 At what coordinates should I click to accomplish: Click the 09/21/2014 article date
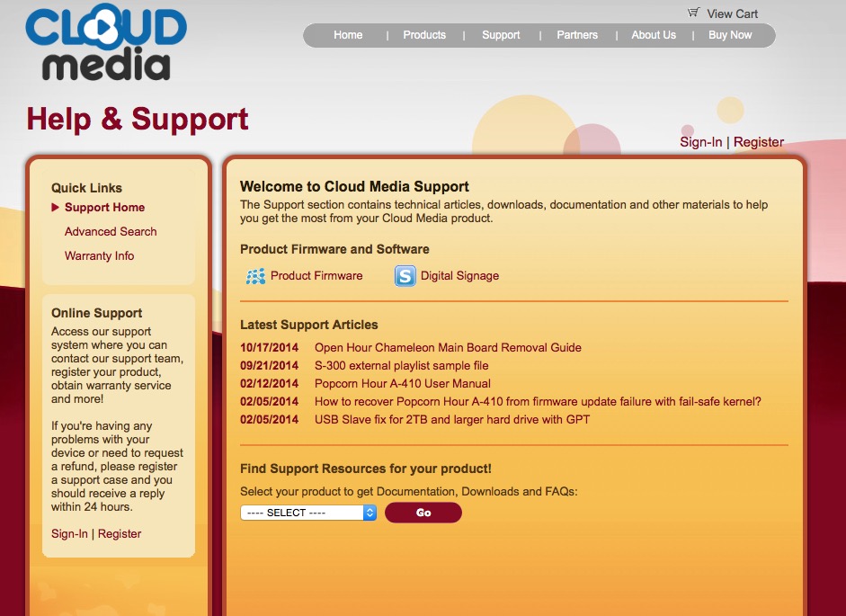tap(269, 365)
